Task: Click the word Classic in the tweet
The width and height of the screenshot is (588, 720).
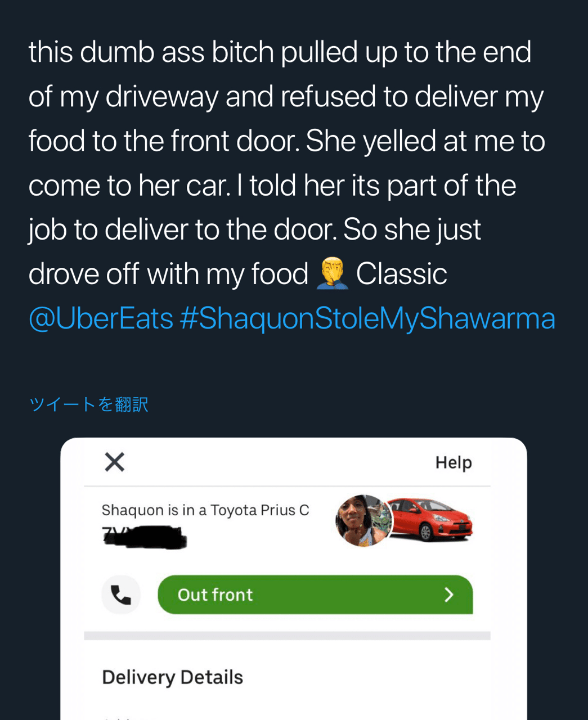Action: coord(401,274)
